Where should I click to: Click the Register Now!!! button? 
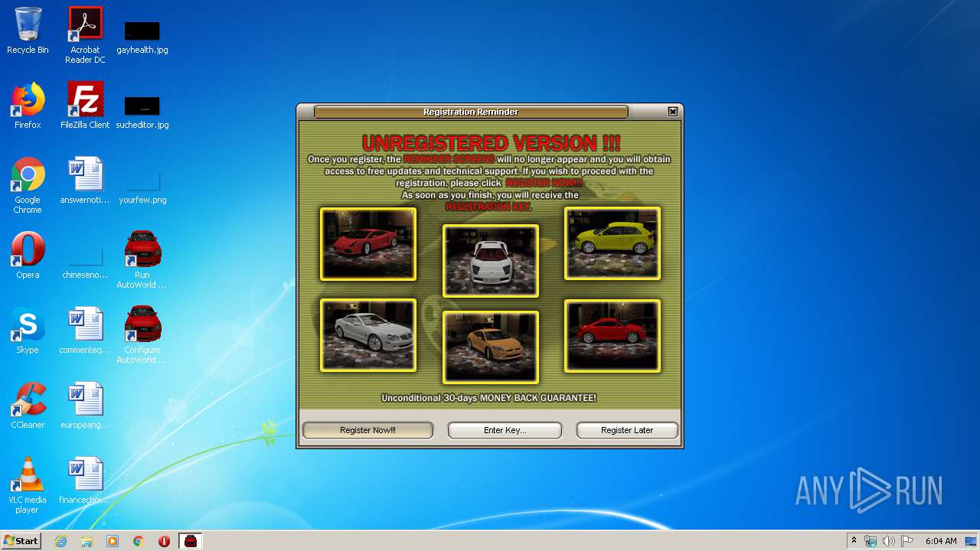pos(367,430)
